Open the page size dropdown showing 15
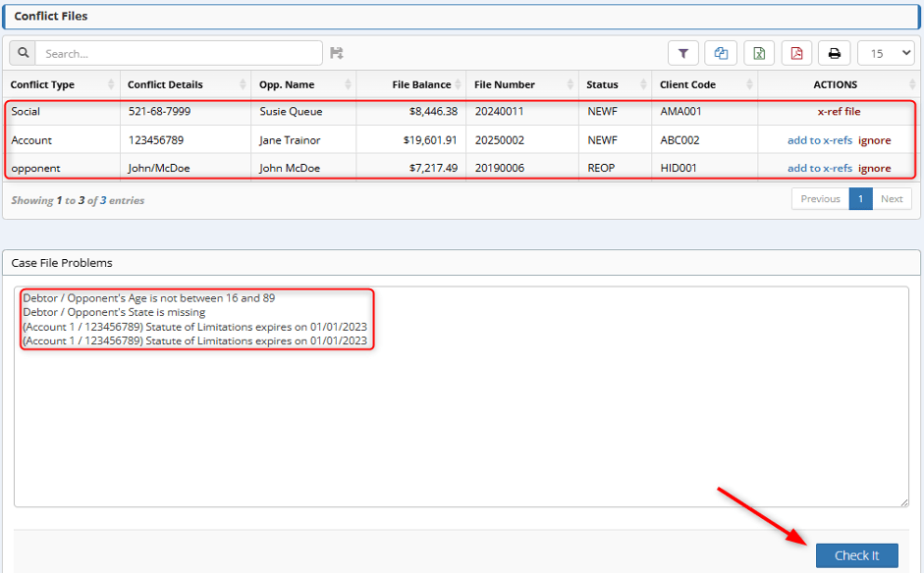Viewport: 924px width, 574px height. coord(885,52)
